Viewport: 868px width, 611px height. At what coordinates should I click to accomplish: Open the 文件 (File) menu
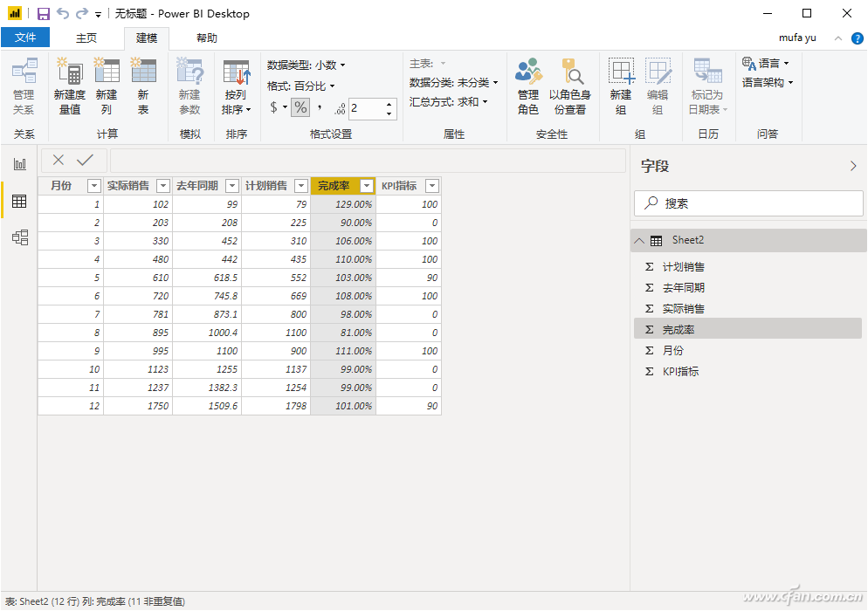[x=25, y=38]
